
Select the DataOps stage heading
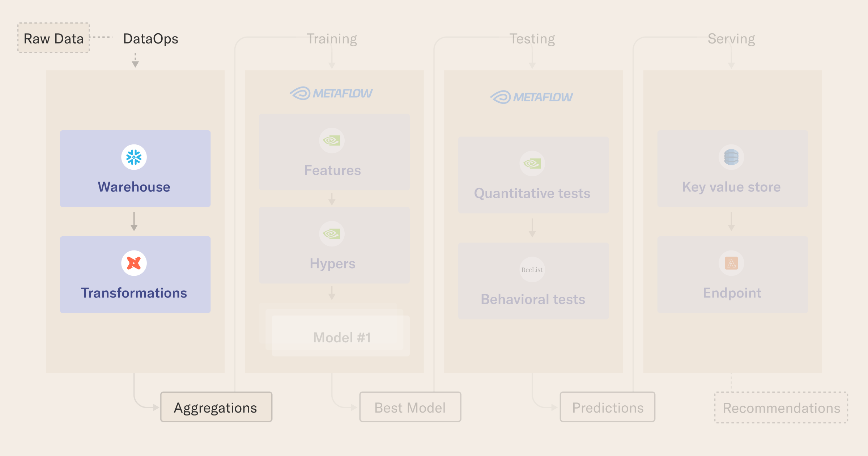pos(150,39)
